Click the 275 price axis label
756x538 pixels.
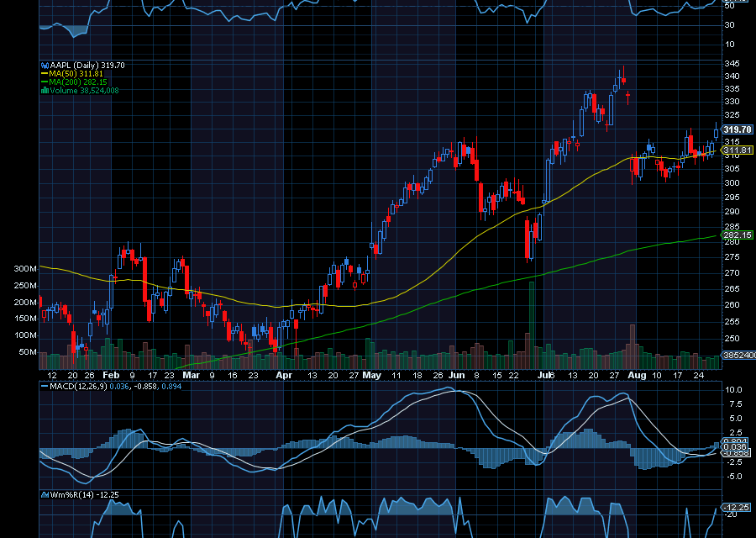(732, 257)
